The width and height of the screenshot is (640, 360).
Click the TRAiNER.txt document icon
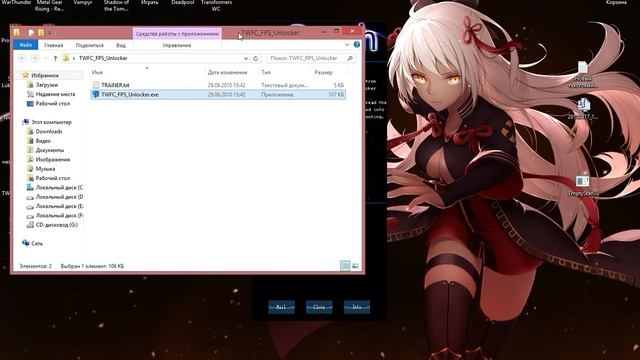(96, 85)
